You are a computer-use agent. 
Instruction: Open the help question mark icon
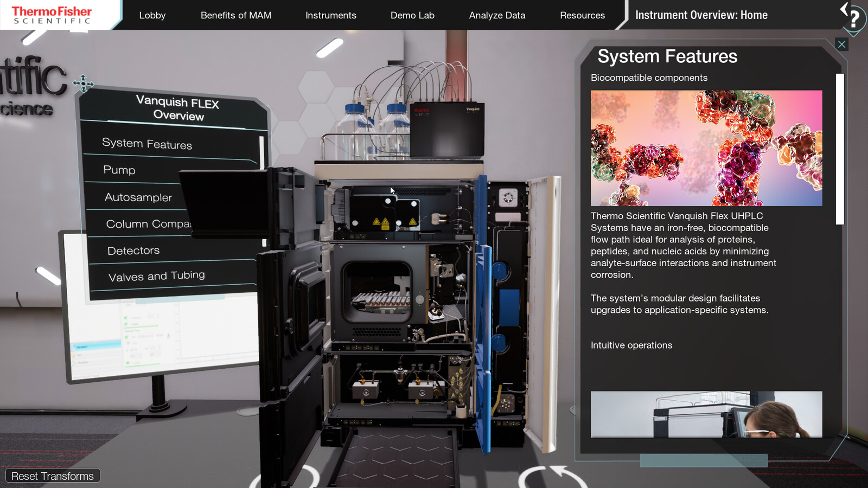coord(854,19)
